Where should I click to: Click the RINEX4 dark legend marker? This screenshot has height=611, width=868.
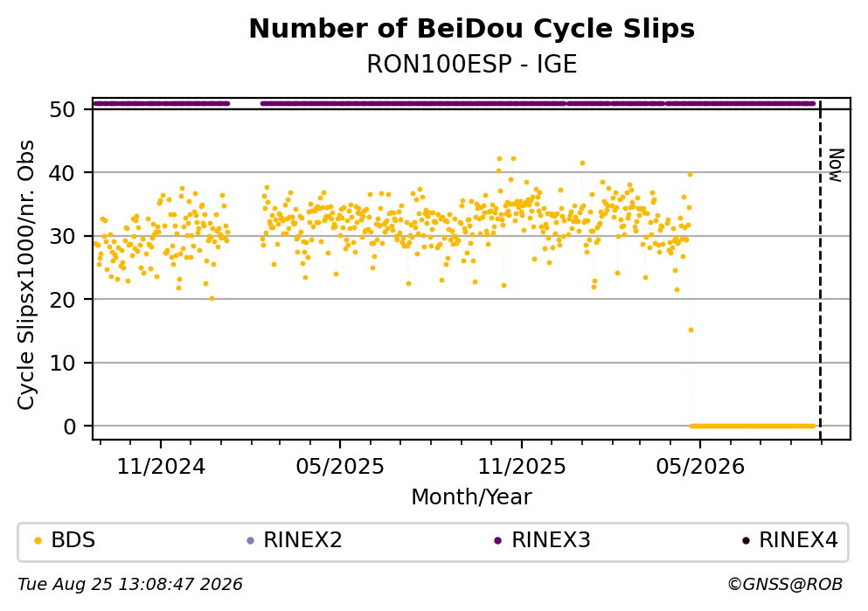[x=746, y=541]
